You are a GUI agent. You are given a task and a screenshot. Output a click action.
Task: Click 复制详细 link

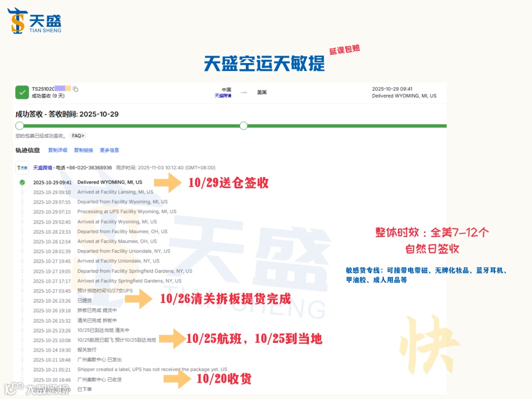click(x=58, y=150)
